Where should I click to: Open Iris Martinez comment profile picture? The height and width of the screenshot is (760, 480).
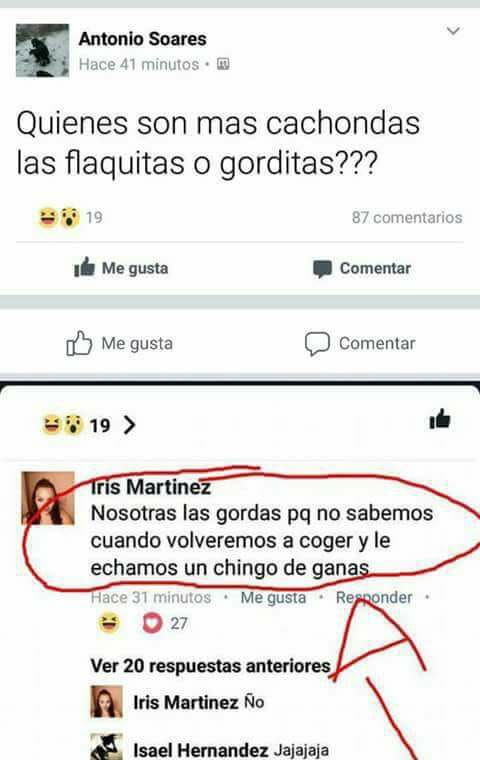point(48,498)
